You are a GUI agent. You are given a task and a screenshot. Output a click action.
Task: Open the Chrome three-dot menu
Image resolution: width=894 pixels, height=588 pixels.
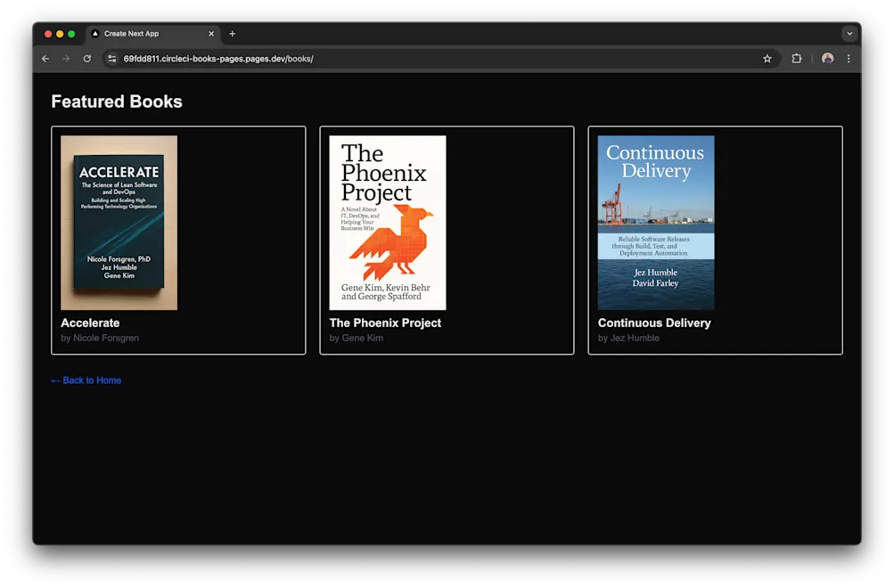(849, 59)
